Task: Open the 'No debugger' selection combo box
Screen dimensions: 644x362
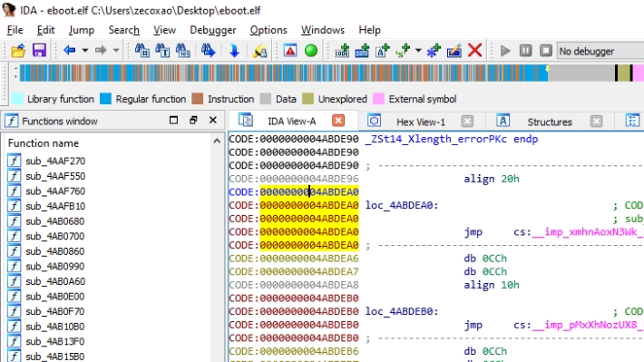Action: click(600, 52)
